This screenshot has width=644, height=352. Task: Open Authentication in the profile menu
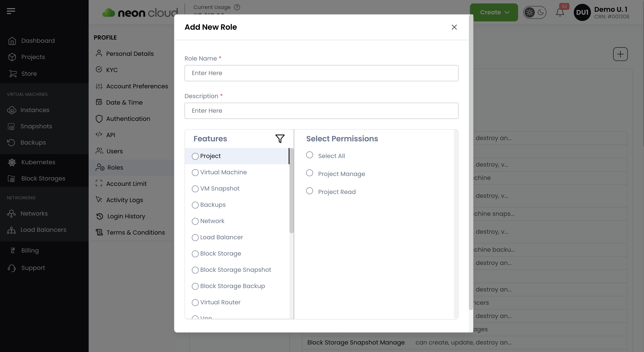(x=128, y=119)
